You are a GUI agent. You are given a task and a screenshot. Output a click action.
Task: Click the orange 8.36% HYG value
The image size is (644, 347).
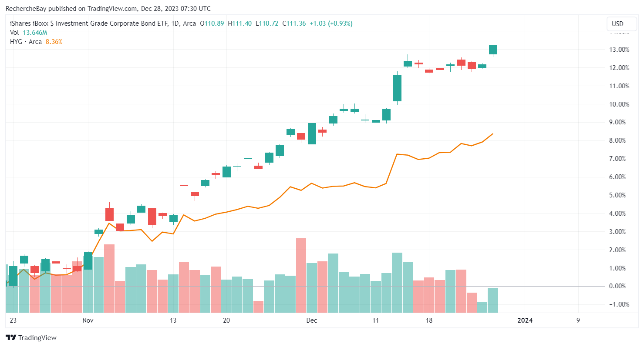[54, 42]
